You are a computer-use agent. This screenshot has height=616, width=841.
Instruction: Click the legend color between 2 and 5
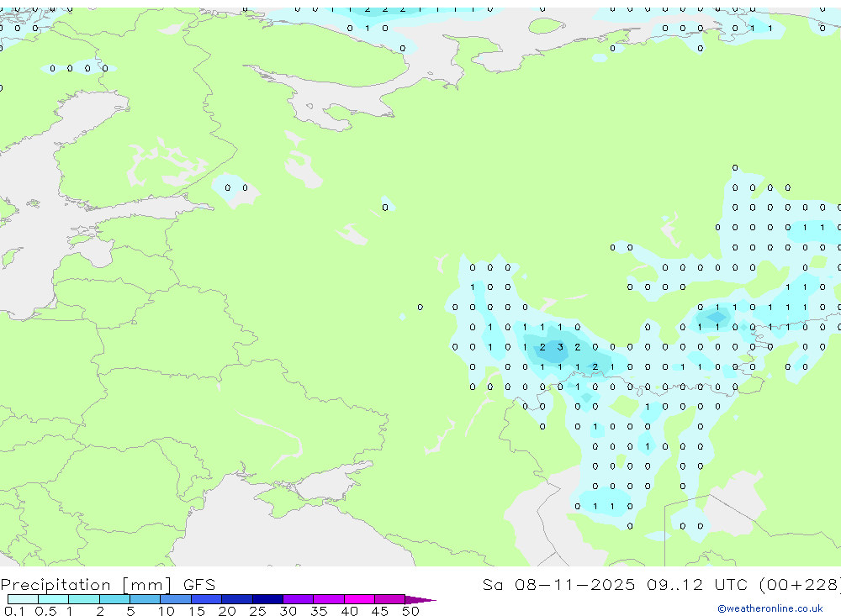pos(114,599)
